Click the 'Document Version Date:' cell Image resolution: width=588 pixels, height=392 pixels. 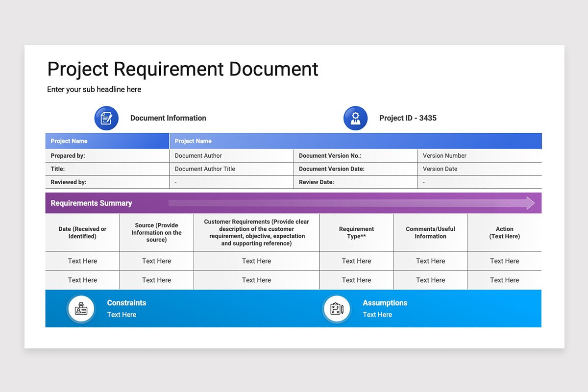pos(355,169)
